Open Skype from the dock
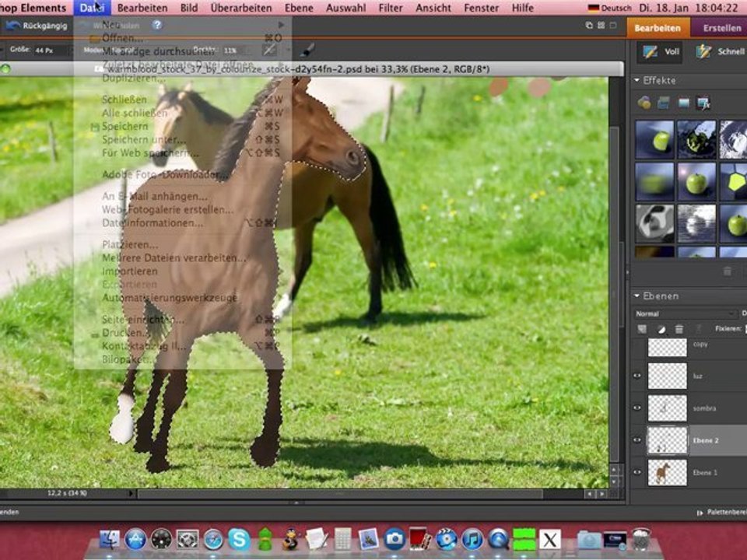747x560 pixels. [x=239, y=539]
